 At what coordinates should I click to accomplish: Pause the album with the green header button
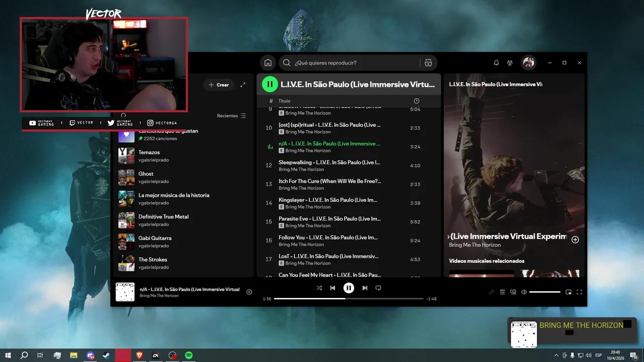point(270,84)
